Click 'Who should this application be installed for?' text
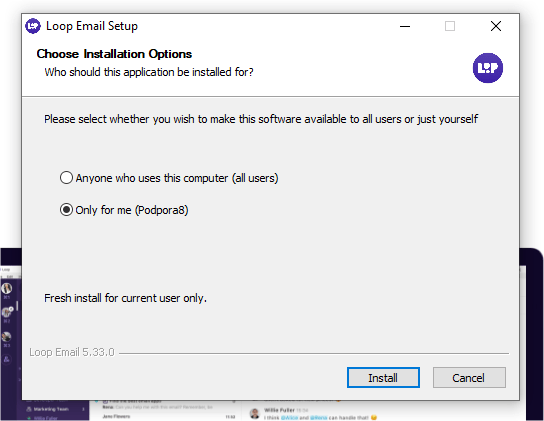 coord(149,72)
